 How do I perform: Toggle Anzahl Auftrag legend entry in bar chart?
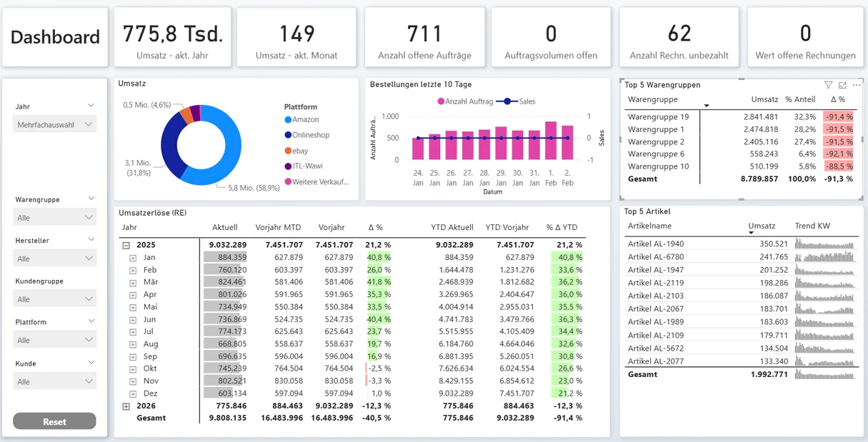click(464, 101)
